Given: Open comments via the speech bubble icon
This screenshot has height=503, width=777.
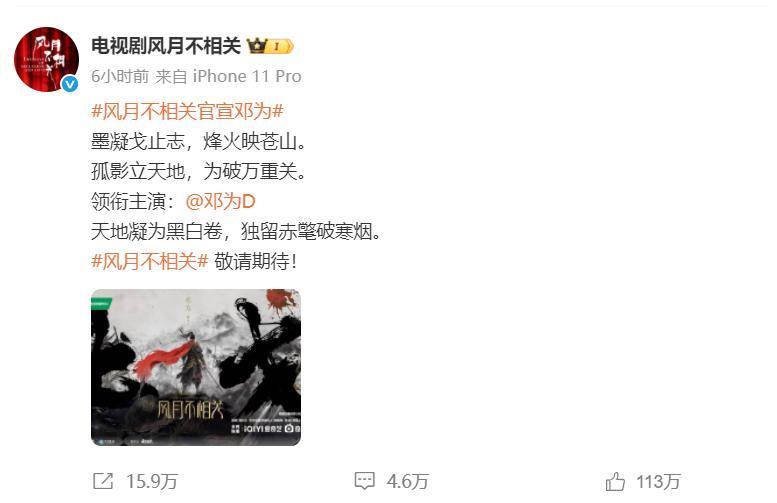Looking at the screenshot, I should [x=364, y=481].
